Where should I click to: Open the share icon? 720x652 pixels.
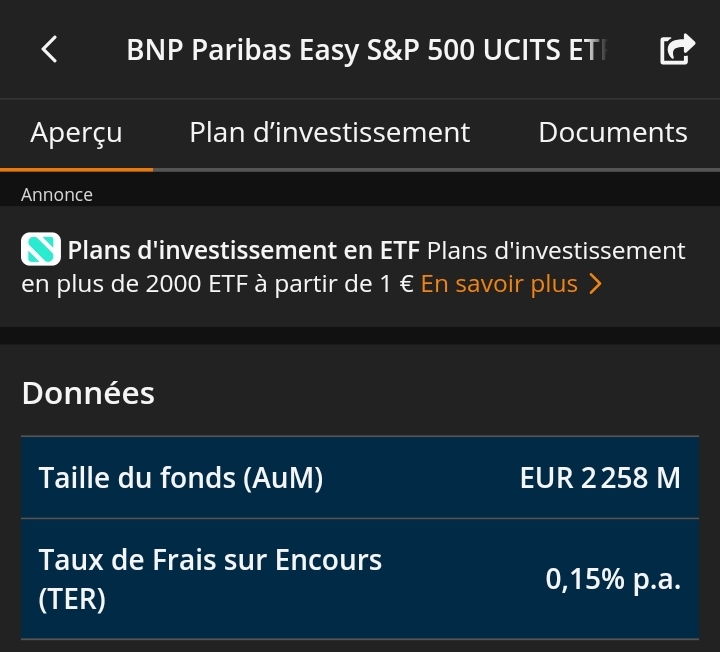pyautogui.click(x=677, y=49)
